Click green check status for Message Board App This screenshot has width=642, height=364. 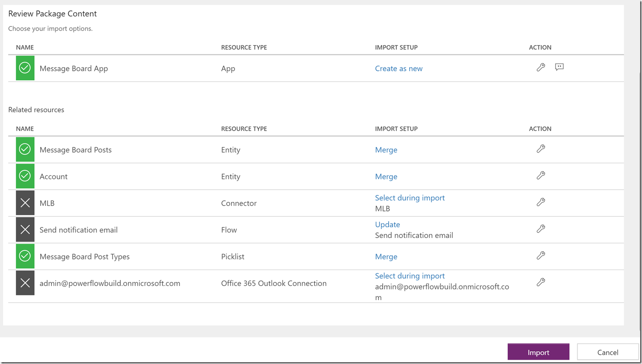[25, 68]
